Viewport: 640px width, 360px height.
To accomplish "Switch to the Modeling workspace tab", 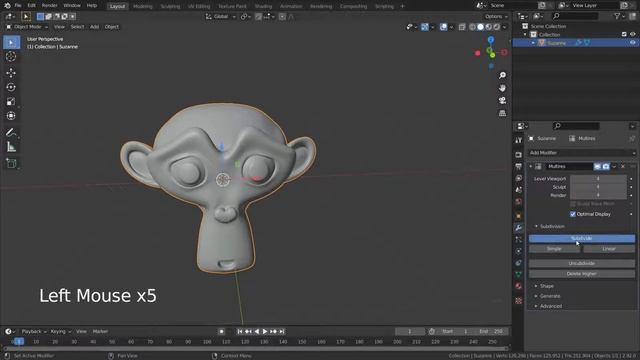I will coord(143,6).
